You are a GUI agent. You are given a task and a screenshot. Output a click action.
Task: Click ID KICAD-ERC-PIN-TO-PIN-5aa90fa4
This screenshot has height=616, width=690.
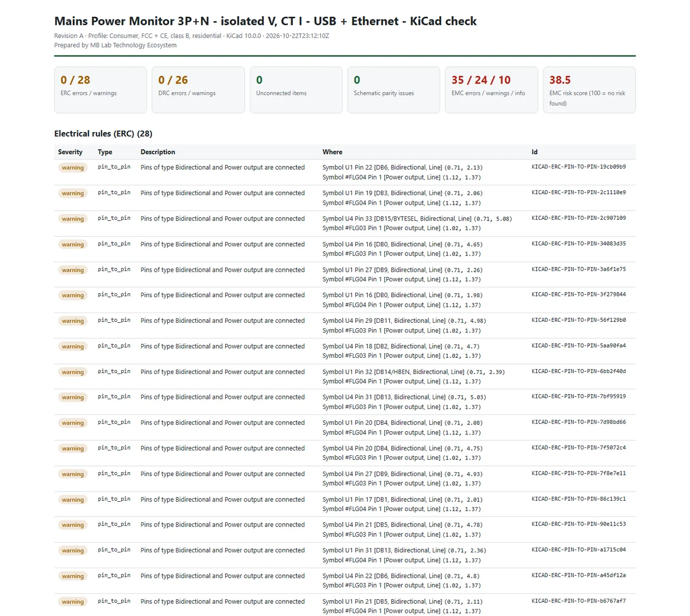[x=579, y=346]
